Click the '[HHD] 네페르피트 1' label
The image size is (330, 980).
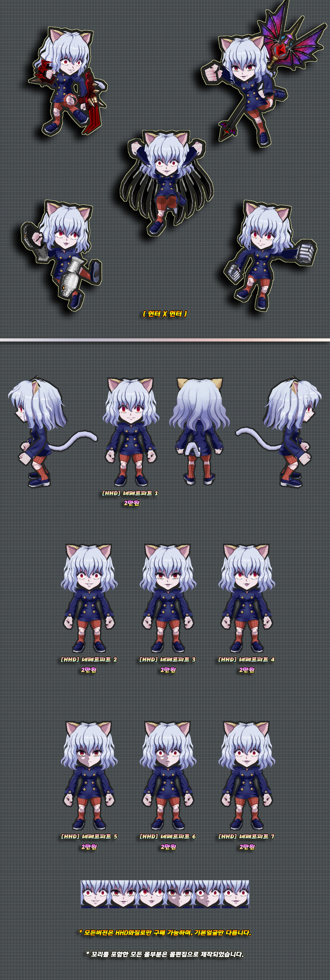coord(130,493)
